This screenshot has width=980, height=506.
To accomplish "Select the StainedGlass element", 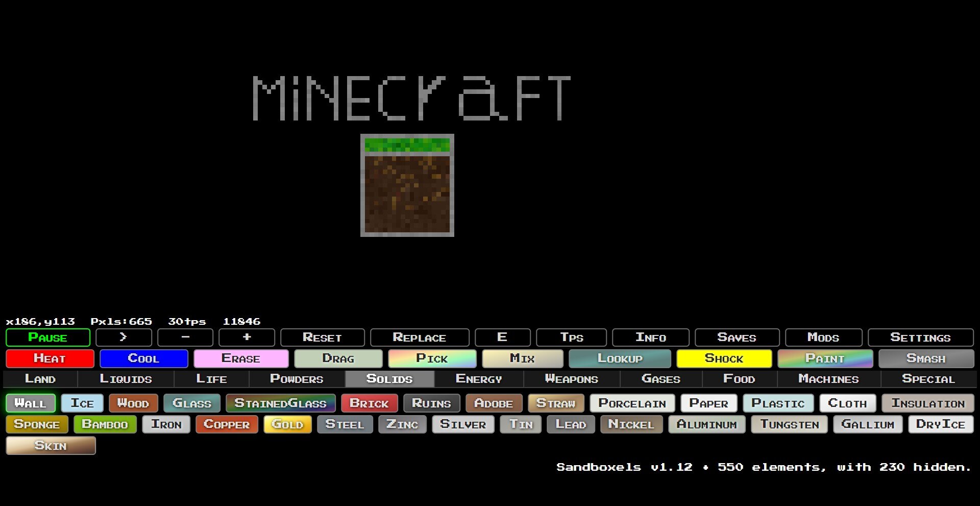I will coord(280,403).
